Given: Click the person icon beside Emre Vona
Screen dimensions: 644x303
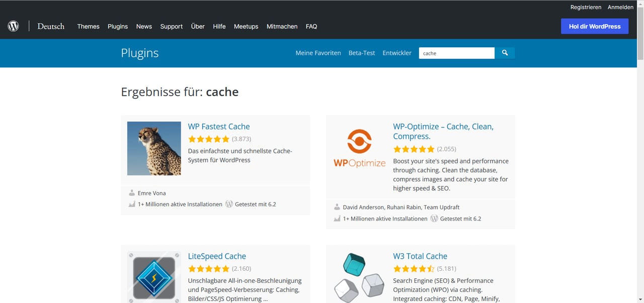Looking at the screenshot, I should [x=131, y=193].
